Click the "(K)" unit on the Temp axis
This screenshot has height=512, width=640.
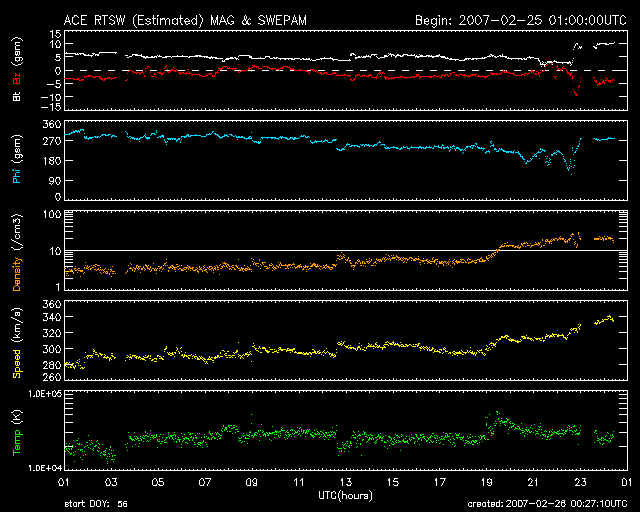tap(18, 418)
